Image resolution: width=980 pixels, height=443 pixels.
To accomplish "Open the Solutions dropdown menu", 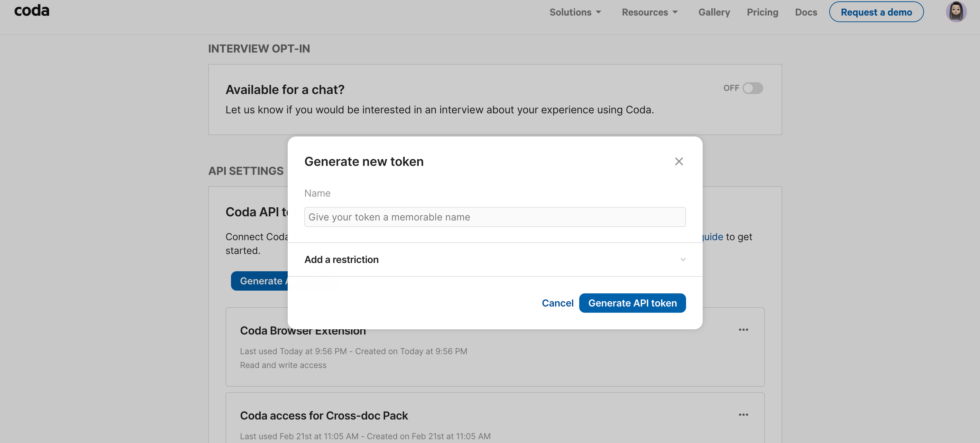I will pyautogui.click(x=575, y=12).
